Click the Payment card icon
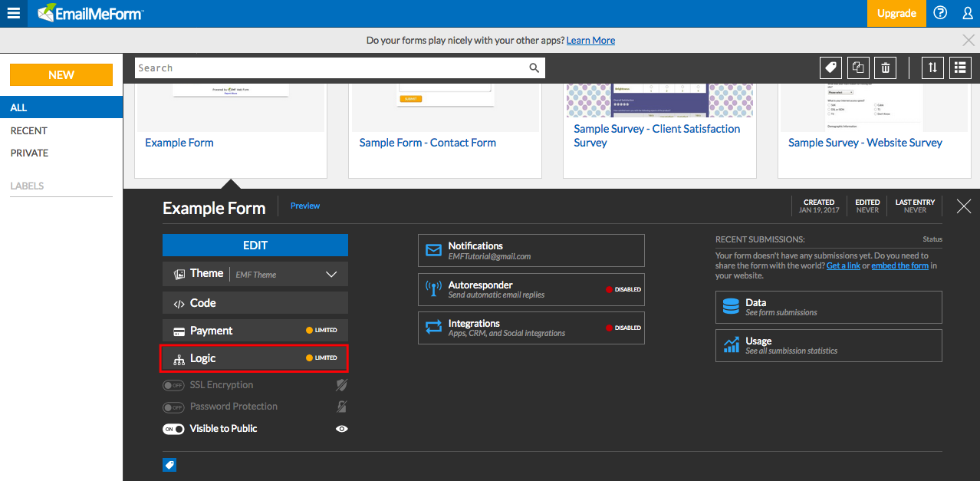The height and width of the screenshot is (481, 980). tap(179, 331)
